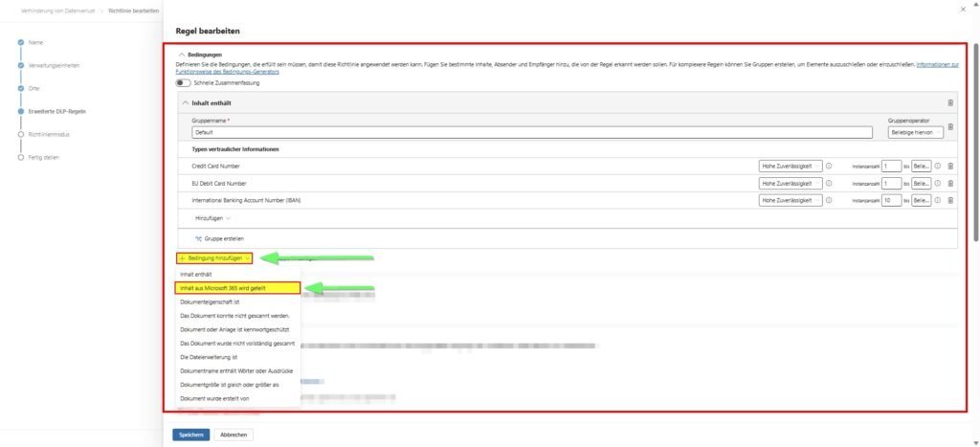The image size is (980, 447).
Task: Click info icon after IBAN instance count range
Action: click(938, 200)
